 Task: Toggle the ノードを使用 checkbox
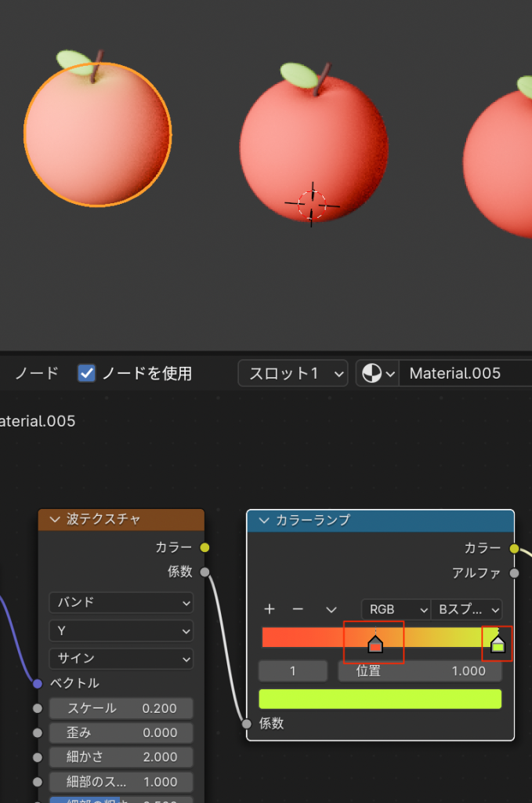click(x=86, y=373)
